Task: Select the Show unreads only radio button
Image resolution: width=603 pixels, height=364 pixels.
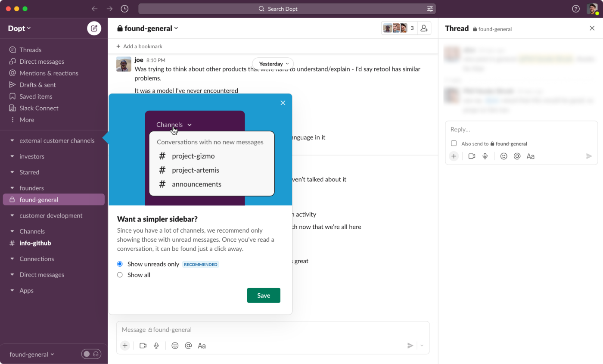Action: point(120,264)
